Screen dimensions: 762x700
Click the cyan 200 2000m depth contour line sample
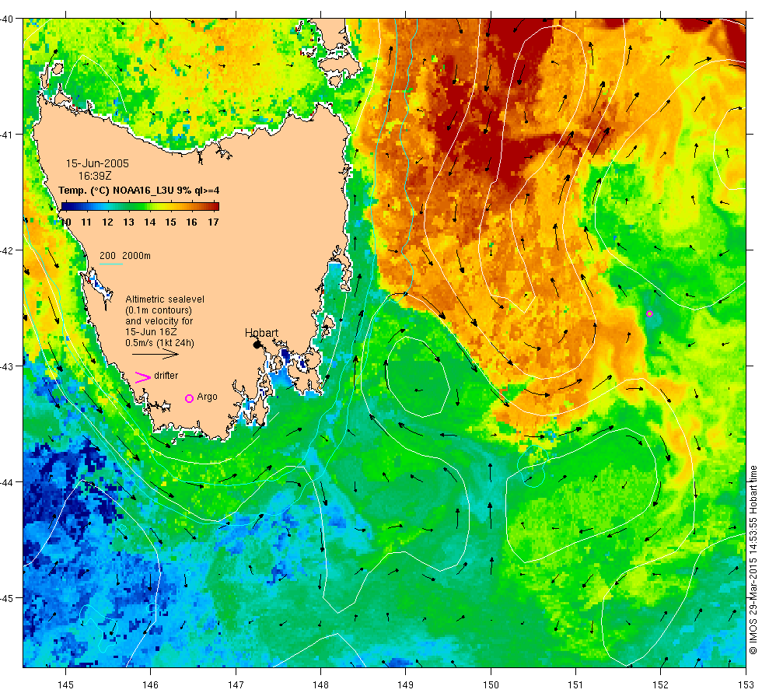pos(111,264)
